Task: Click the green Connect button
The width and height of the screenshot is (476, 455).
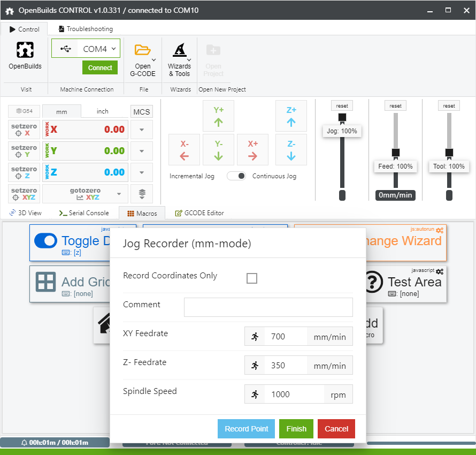Action: pos(100,67)
